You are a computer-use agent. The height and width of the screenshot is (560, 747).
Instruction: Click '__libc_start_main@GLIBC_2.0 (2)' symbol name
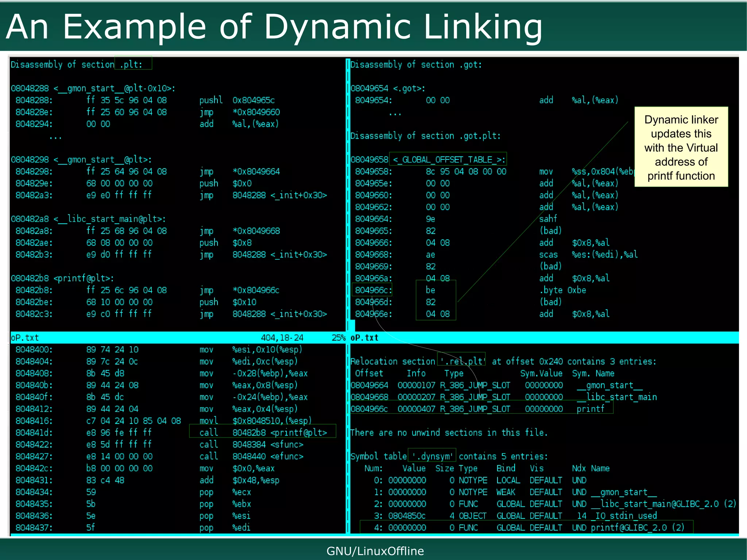[664, 504]
